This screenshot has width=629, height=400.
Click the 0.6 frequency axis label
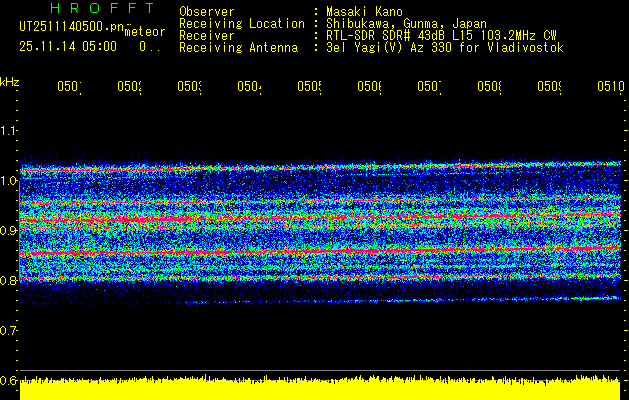[8, 380]
